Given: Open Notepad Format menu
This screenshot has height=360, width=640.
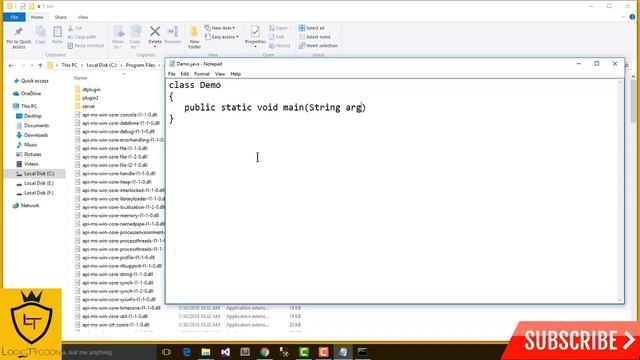Looking at the screenshot, I should click(202, 74).
